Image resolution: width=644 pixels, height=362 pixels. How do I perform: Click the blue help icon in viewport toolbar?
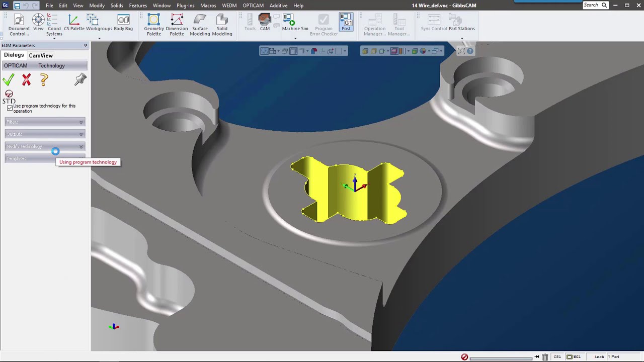(470, 51)
